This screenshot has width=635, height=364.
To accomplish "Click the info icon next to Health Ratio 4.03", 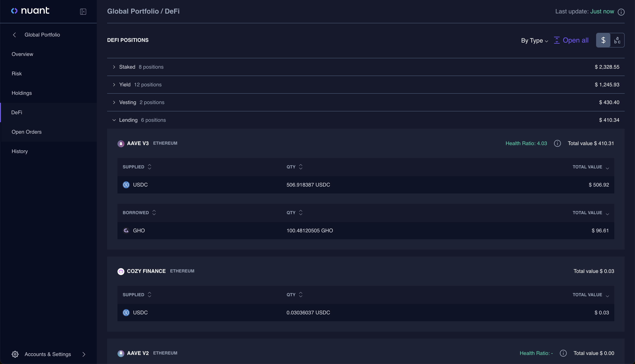I will 557,143.
